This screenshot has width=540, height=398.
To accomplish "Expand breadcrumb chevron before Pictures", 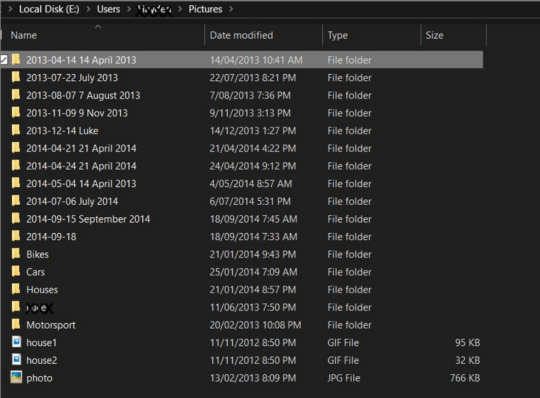I will pos(180,9).
